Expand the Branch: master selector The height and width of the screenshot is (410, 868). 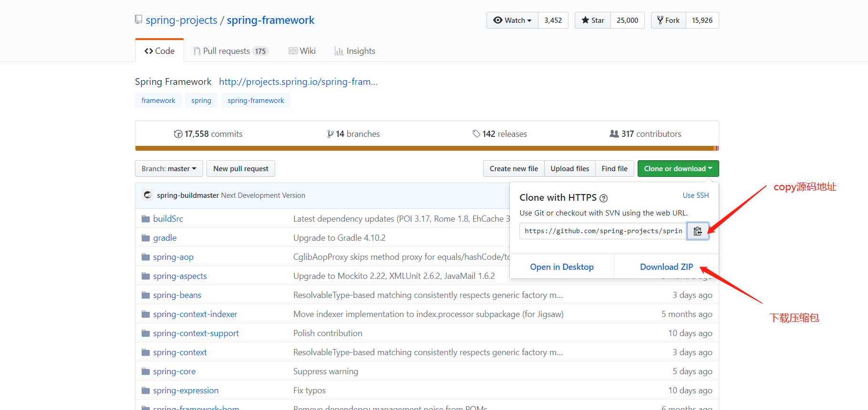click(169, 169)
